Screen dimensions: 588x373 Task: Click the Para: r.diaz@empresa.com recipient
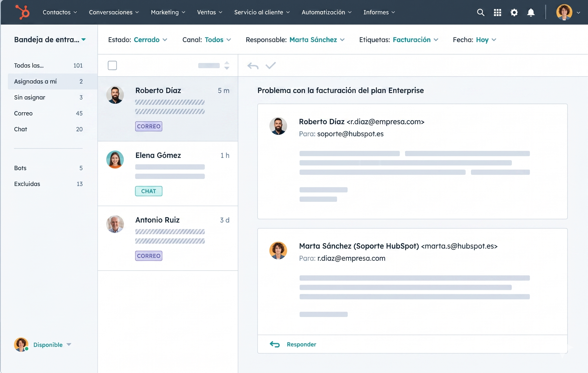[x=342, y=258]
